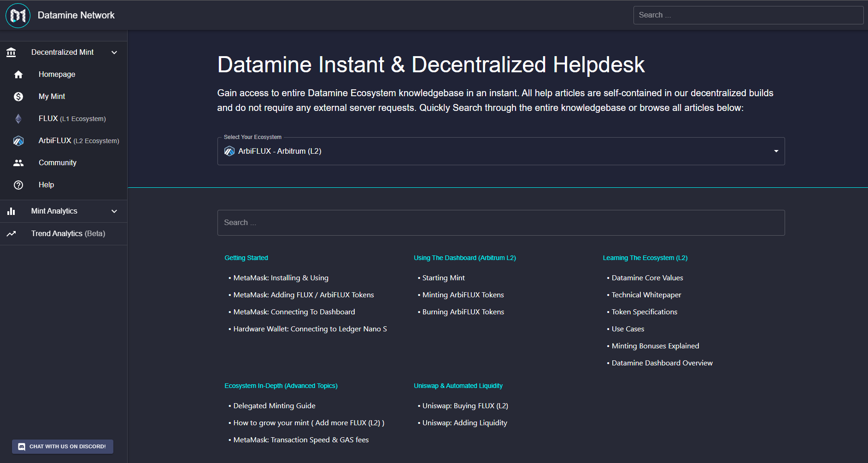Click the question mark Help icon
Viewport: 868px width, 463px height.
pyautogui.click(x=18, y=185)
